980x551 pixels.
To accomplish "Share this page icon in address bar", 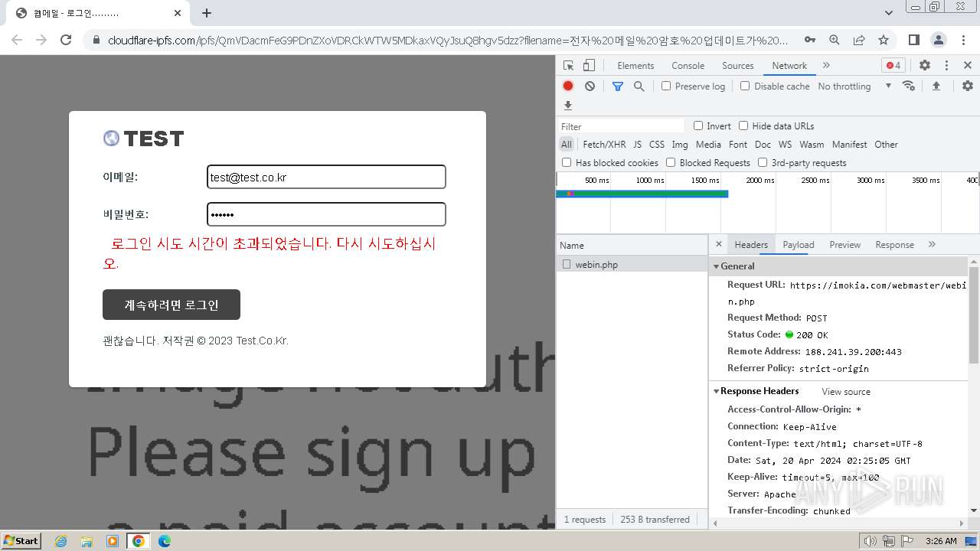I will [859, 40].
